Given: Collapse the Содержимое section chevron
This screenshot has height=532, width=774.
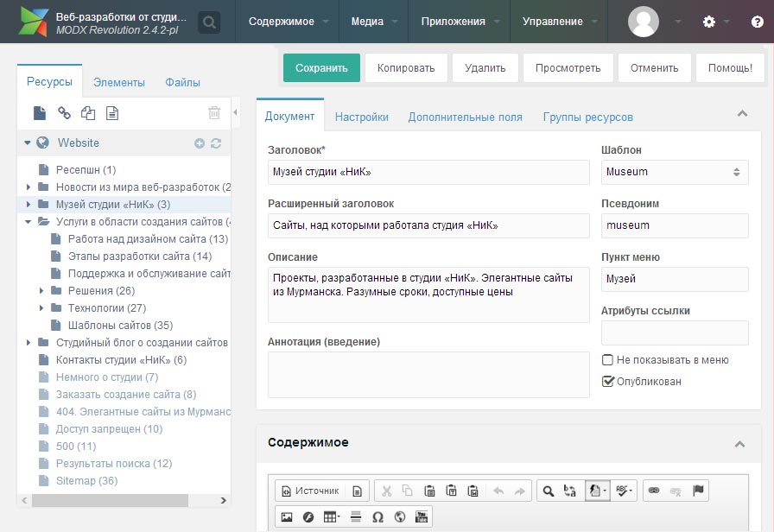Looking at the screenshot, I should point(739,444).
